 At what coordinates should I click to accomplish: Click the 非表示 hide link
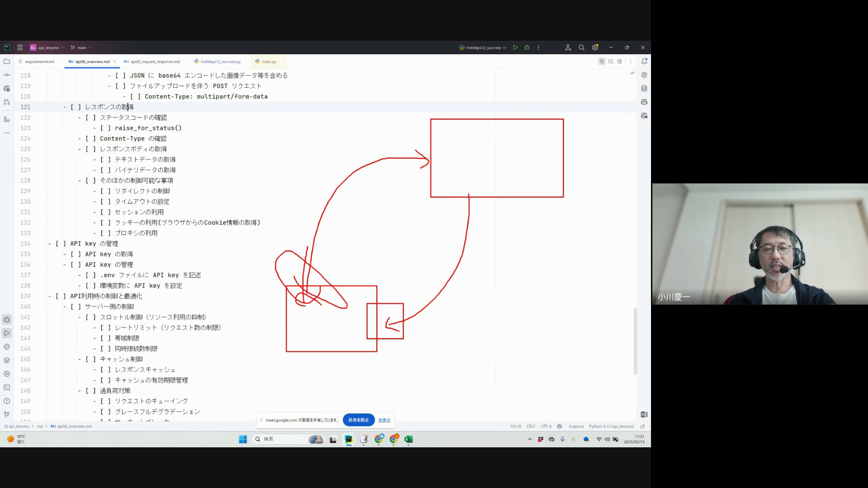point(384,420)
